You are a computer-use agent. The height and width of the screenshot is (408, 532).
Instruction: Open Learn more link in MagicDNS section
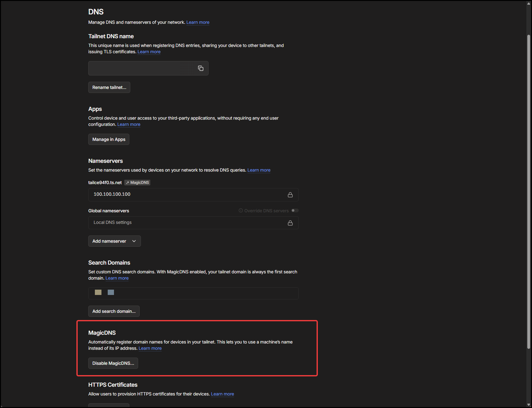pyautogui.click(x=150, y=348)
